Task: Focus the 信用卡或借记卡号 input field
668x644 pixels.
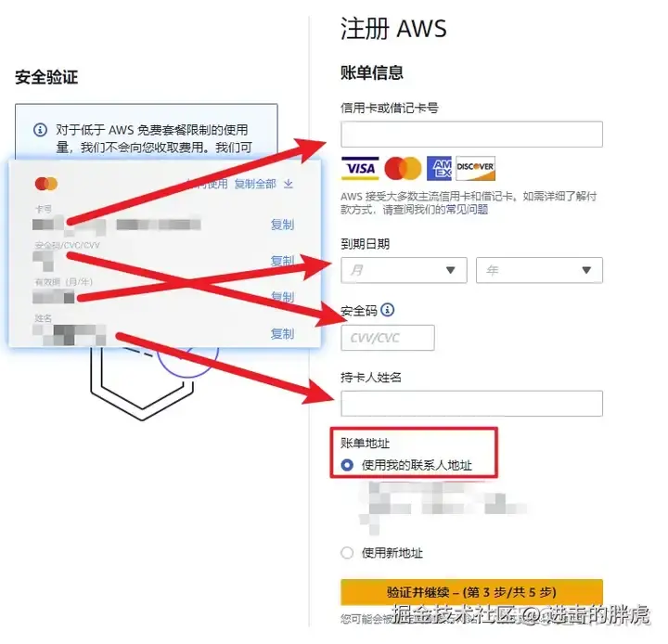Action: [x=471, y=135]
